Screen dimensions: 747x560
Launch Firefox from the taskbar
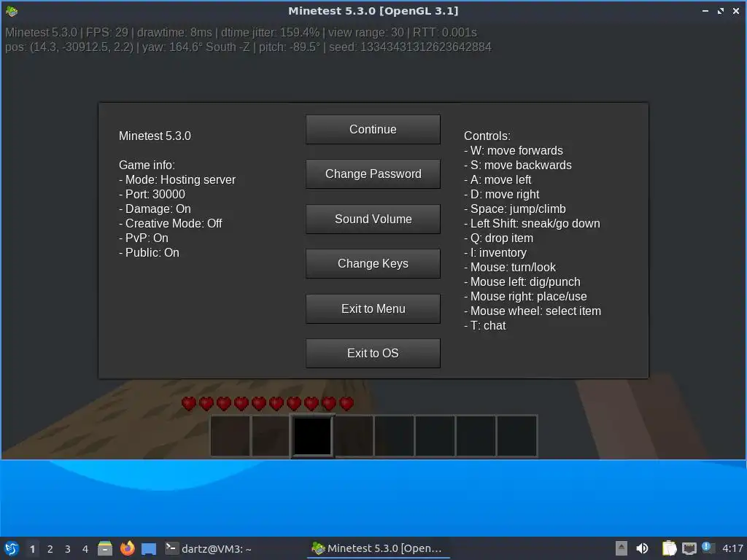[x=127, y=548]
